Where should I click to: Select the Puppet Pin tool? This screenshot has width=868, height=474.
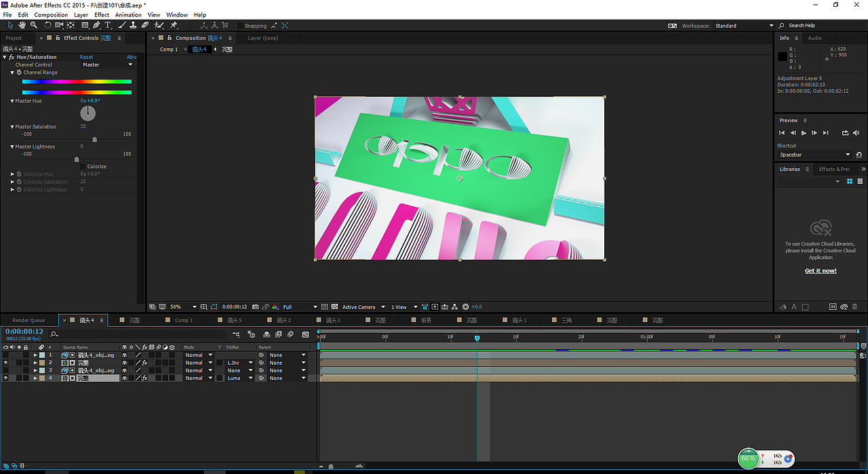(174, 25)
